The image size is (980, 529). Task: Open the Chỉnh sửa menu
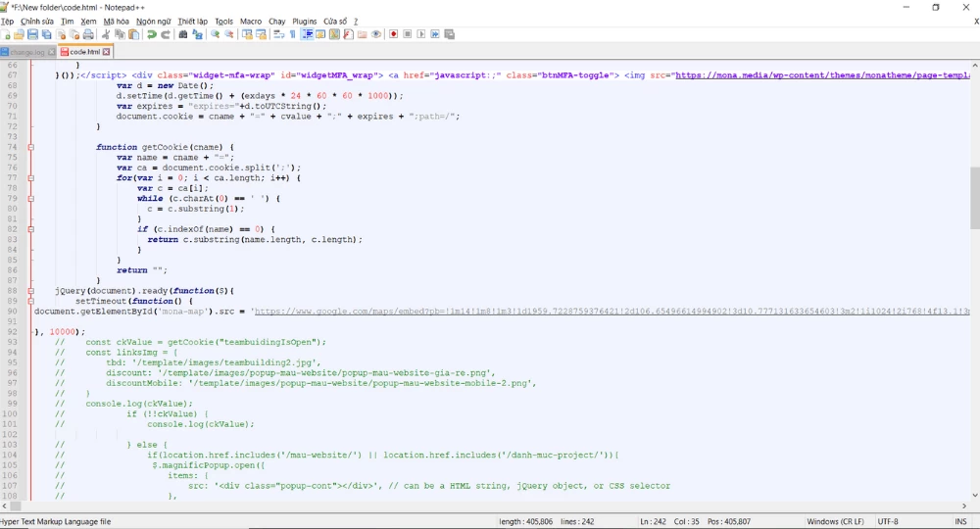[x=37, y=22]
